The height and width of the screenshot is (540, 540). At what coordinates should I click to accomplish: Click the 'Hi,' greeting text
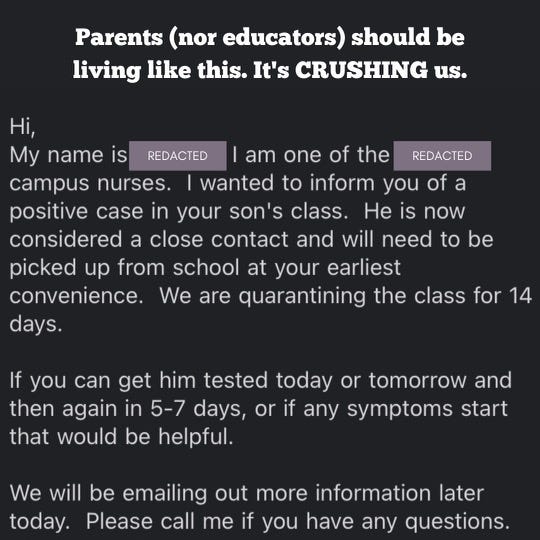(x=22, y=127)
